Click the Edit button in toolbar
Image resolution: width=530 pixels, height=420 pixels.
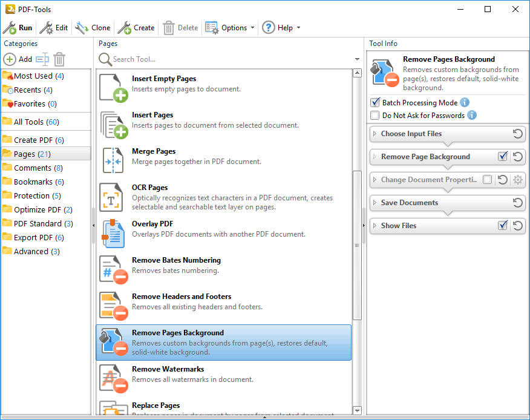point(54,28)
